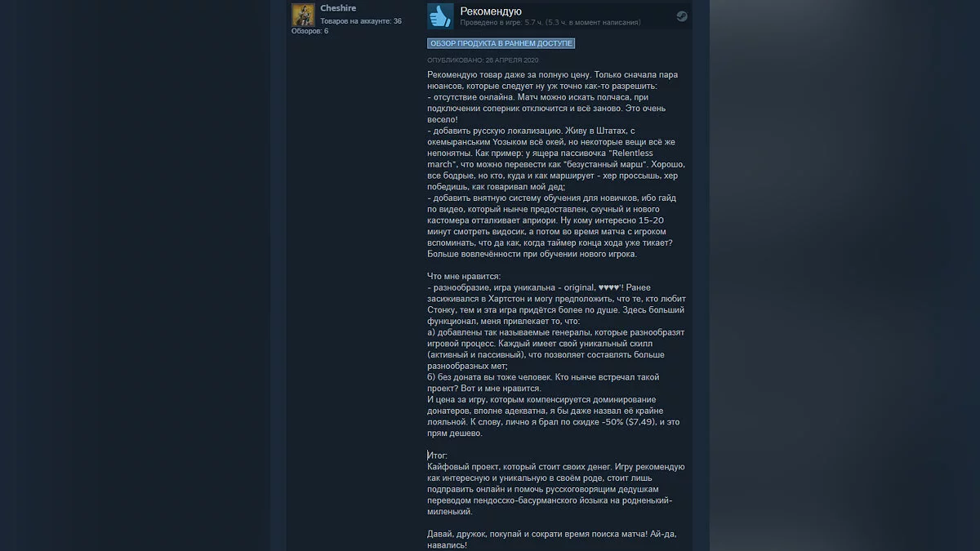Open the reviewer's 'Обзоров: 6' link
The width and height of the screenshot is (980, 551).
(310, 31)
